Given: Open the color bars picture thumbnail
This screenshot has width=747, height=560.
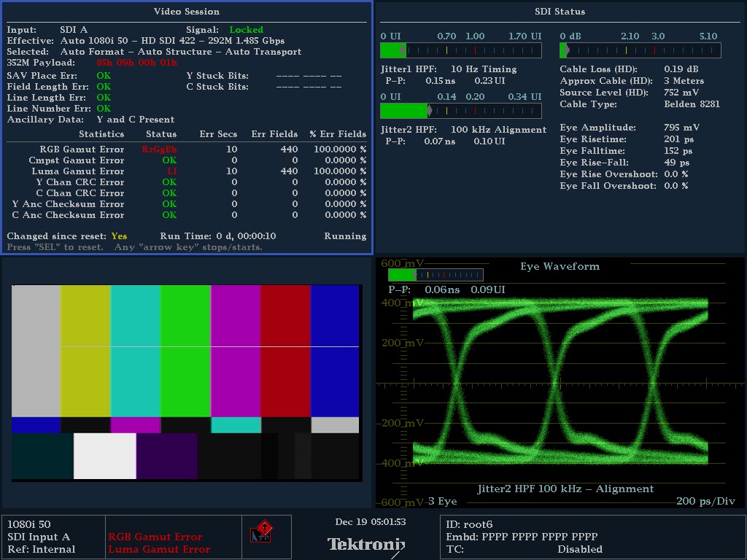Looking at the screenshot, I should [x=187, y=383].
